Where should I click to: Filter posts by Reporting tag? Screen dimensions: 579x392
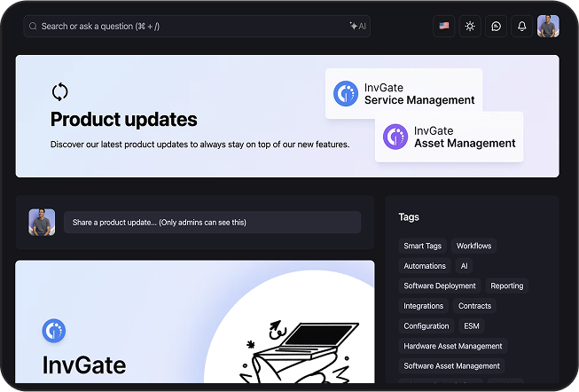[x=506, y=286]
